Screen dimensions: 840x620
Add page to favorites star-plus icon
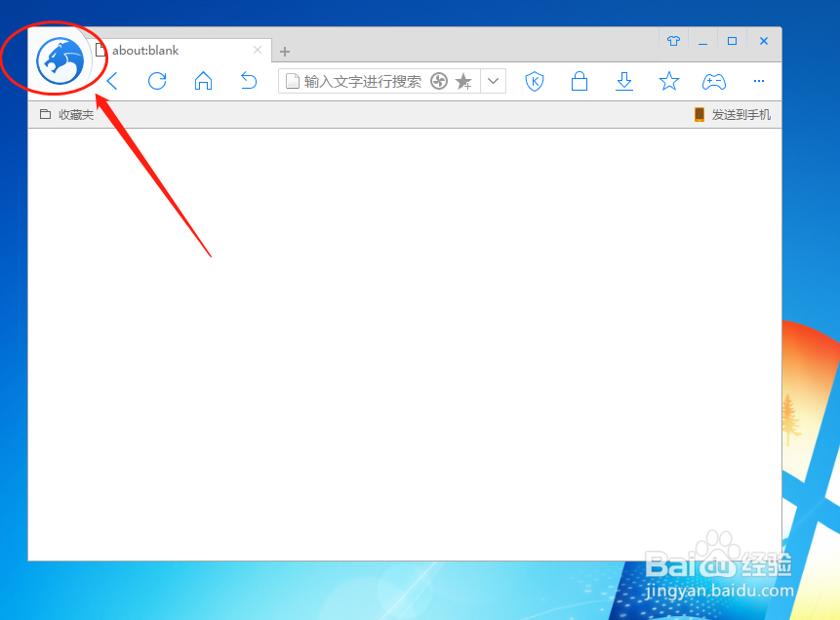pyautogui.click(x=463, y=81)
